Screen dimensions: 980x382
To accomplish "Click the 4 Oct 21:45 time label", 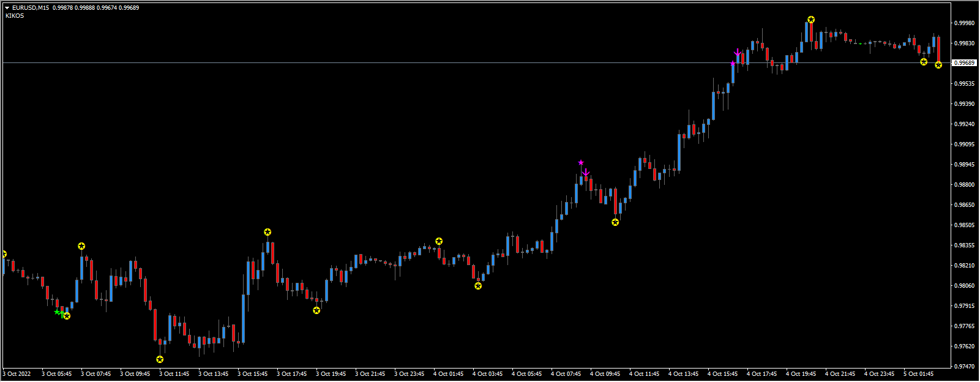I will tap(840, 374).
